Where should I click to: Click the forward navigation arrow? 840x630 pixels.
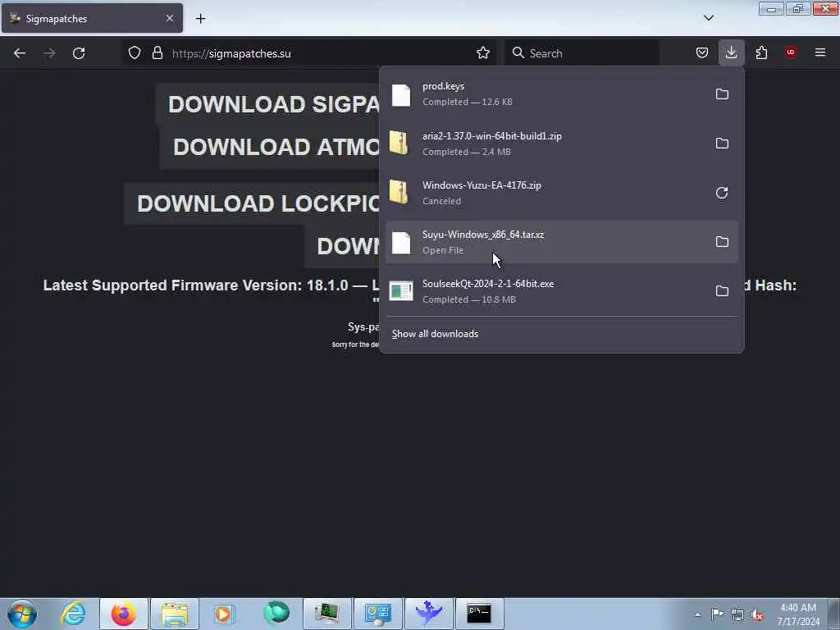[49, 53]
